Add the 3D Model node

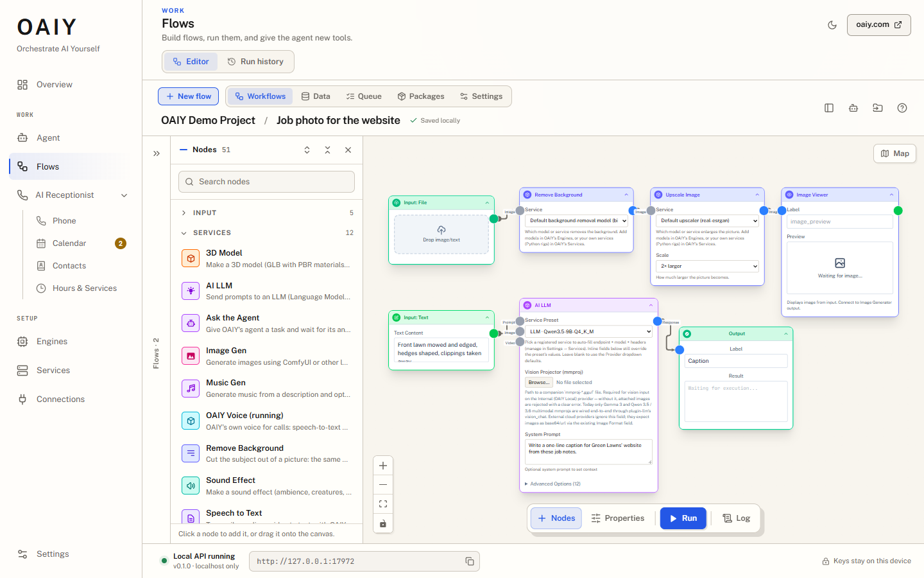pyautogui.click(x=266, y=259)
